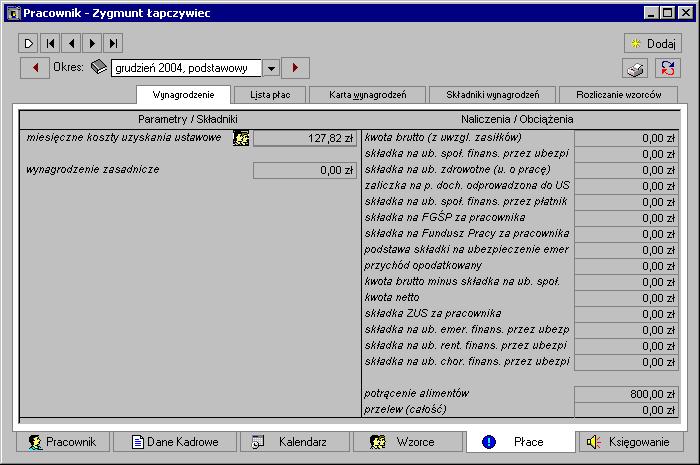Open the Pracownik bottom tab
This screenshot has height=465, width=700.
(x=63, y=442)
